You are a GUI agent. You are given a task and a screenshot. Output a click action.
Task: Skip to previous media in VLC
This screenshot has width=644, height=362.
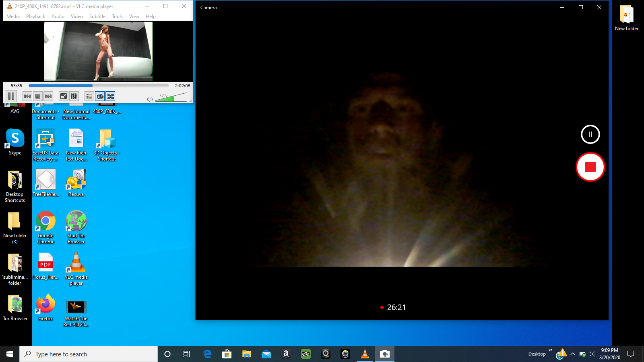pos(27,96)
